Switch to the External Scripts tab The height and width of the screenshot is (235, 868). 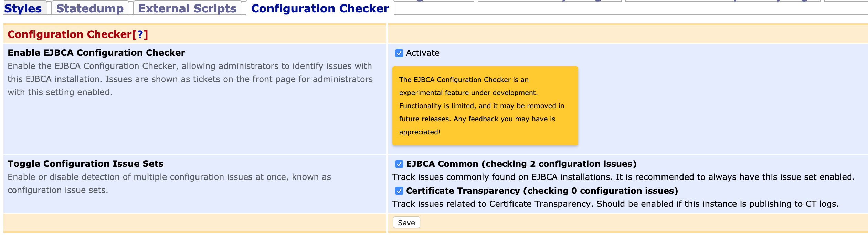pyautogui.click(x=186, y=9)
